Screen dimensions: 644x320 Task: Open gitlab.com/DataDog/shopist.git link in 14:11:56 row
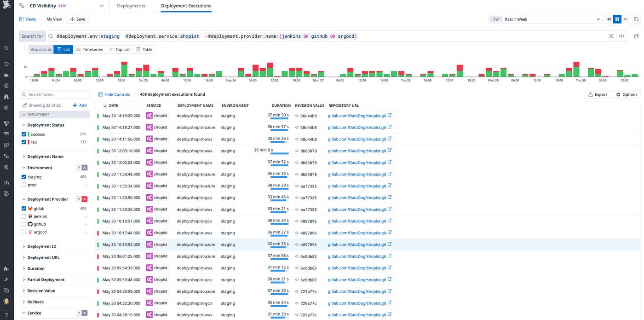point(356,139)
